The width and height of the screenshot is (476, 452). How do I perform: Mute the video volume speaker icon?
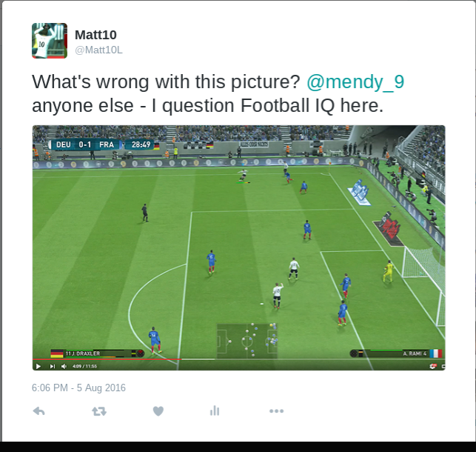tap(64, 366)
